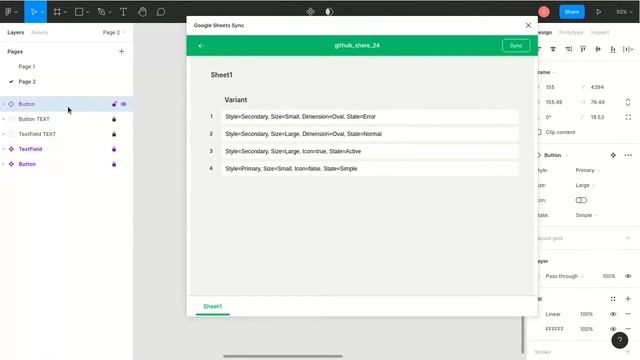Screen dimensions: 640x360
Task: Click align right icon
Action: [568, 49]
